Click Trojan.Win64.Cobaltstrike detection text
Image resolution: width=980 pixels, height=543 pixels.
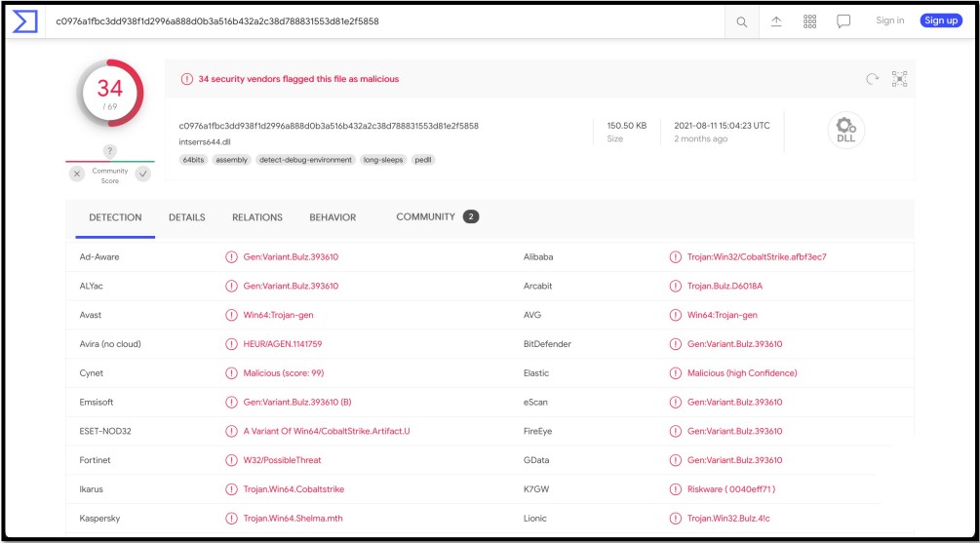point(294,489)
